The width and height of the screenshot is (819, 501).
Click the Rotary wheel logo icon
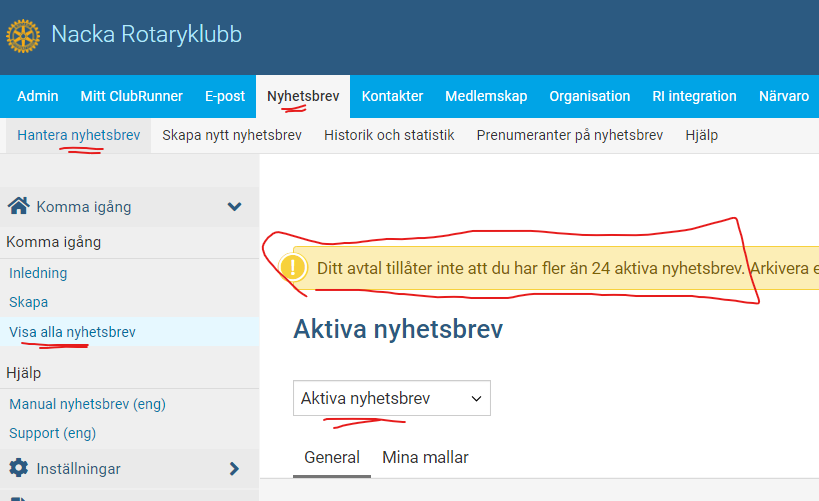coord(23,36)
